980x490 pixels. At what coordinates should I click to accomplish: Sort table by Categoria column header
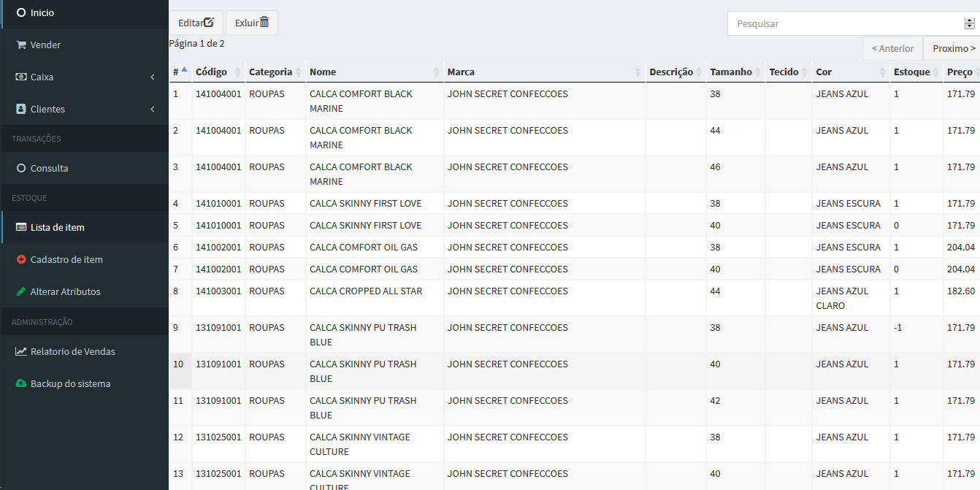275,72
